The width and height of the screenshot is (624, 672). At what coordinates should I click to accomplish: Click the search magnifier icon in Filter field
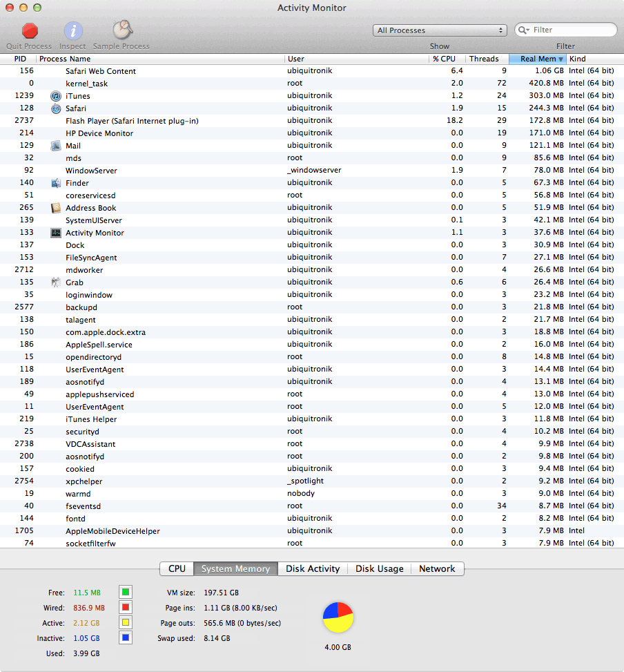[523, 30]
